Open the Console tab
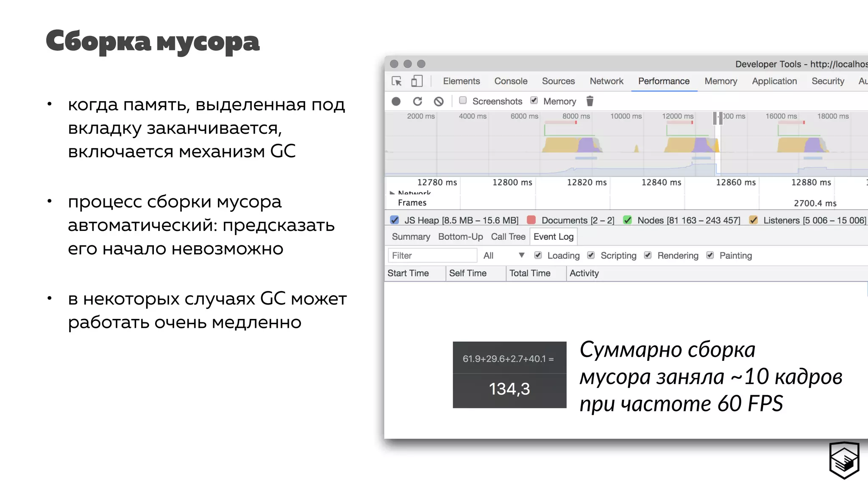 point(511,81)
